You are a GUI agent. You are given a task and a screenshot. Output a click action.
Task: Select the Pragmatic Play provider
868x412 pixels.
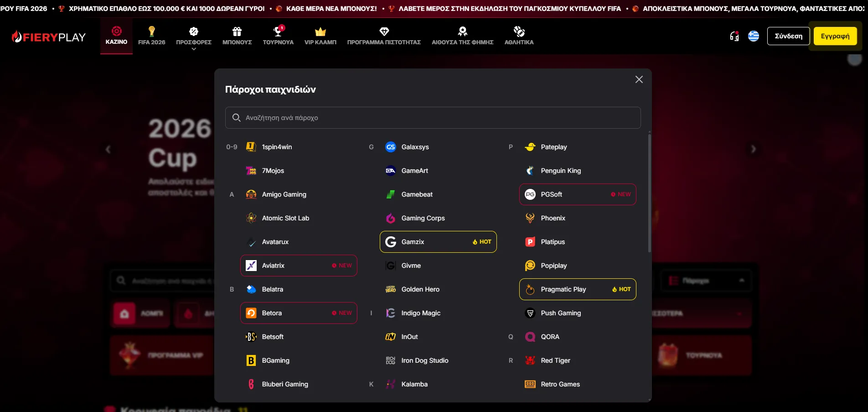click(x=578, y=289)
